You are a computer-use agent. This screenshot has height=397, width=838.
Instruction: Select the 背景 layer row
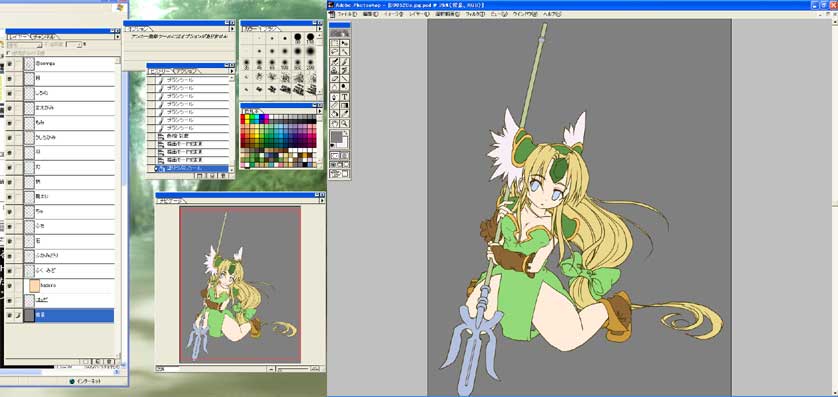(x=69, y=315)
